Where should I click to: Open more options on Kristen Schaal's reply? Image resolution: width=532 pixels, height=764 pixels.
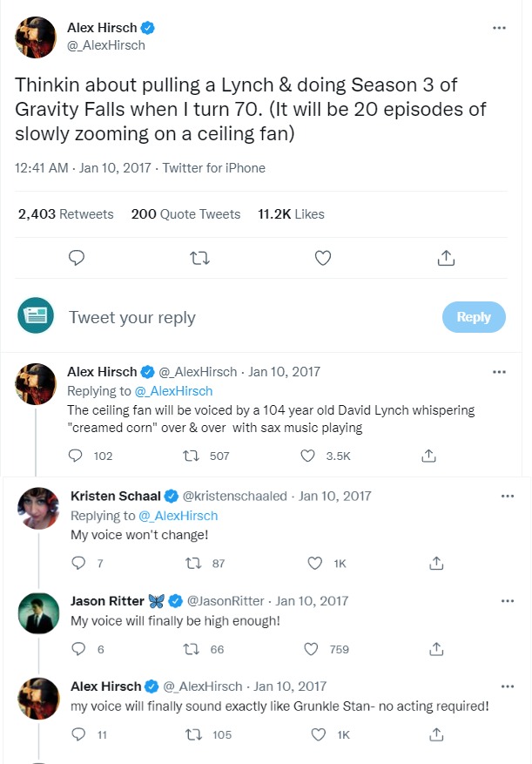[x=508, y=496]
